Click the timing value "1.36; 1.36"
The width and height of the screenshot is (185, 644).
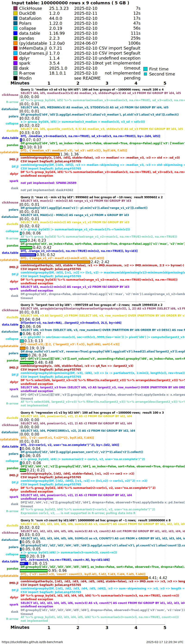pos(69,154)
